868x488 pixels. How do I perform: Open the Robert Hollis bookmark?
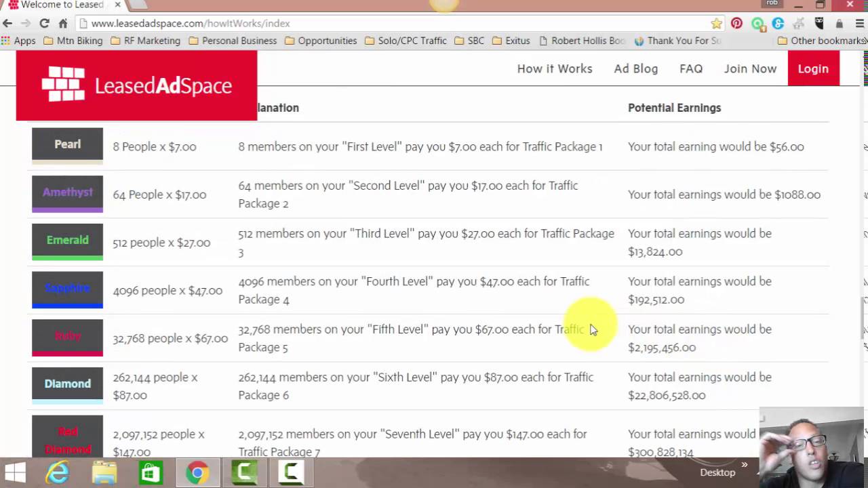click(582, 41)
